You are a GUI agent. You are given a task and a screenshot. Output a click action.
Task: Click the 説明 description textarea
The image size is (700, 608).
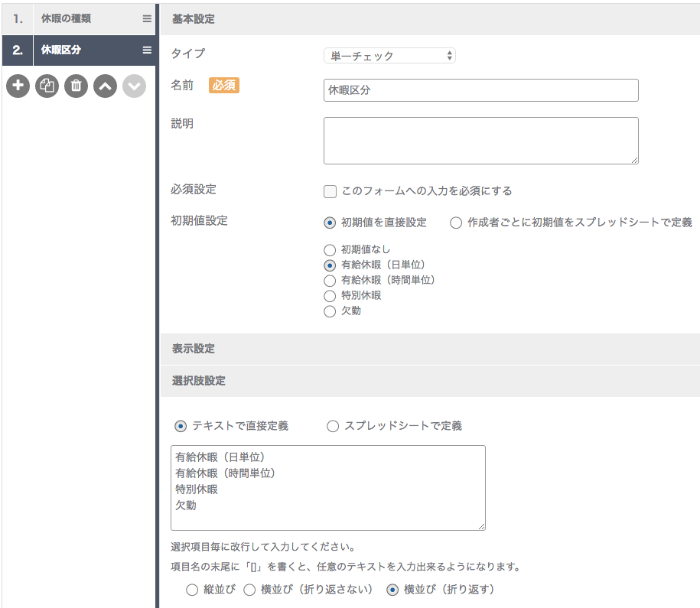click(480, 141)
